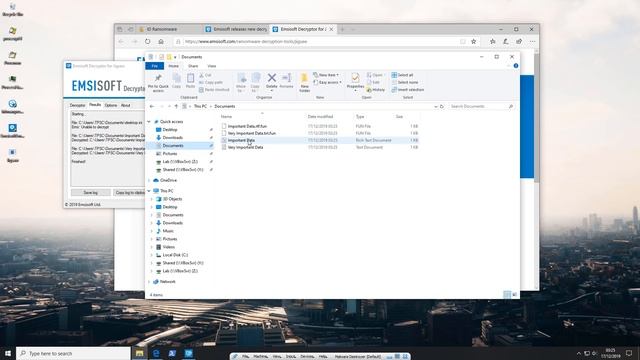Click the Copy log to clipboard button
This screenshot has width=640, height=360.
click(129, 193)
